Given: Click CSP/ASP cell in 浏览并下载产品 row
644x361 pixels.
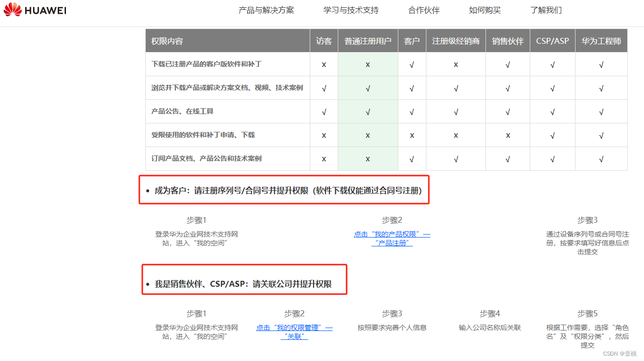Looking at the screenshot, I should pyautogui.click(x=552, y=88).
